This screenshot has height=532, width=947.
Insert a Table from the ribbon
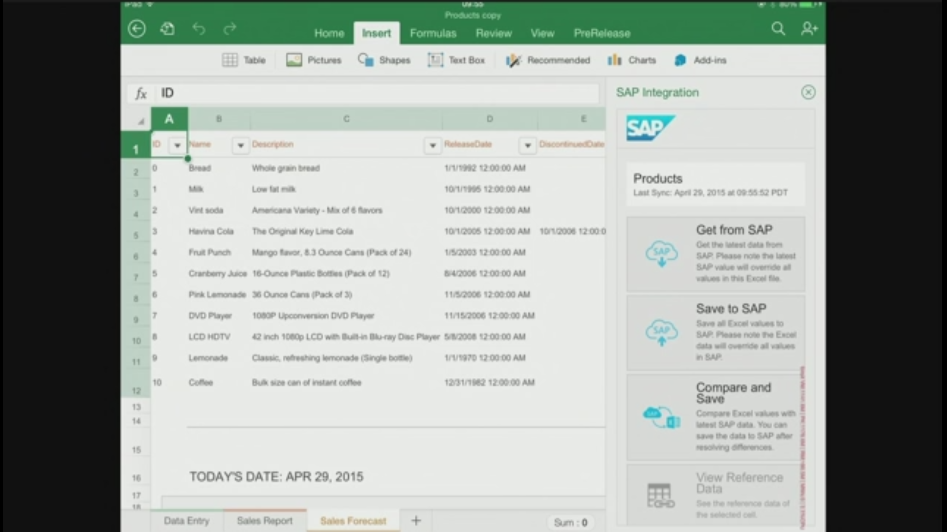point(243,60)
